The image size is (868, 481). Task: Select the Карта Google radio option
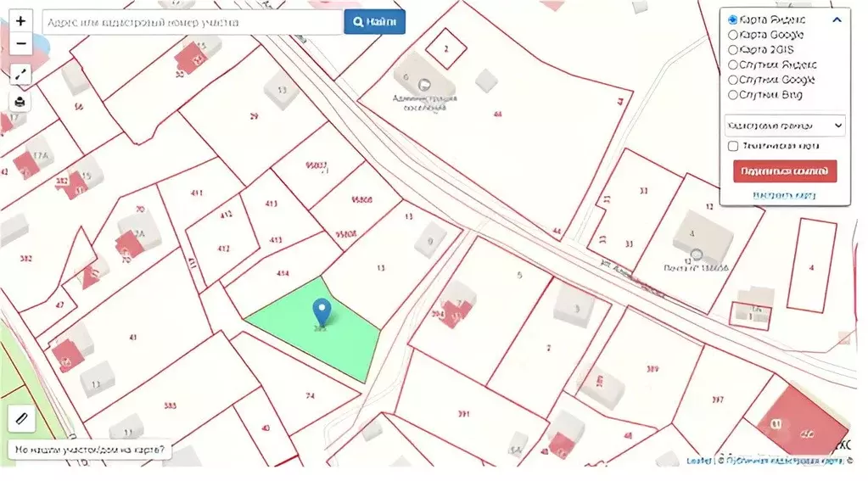[733, 35]
